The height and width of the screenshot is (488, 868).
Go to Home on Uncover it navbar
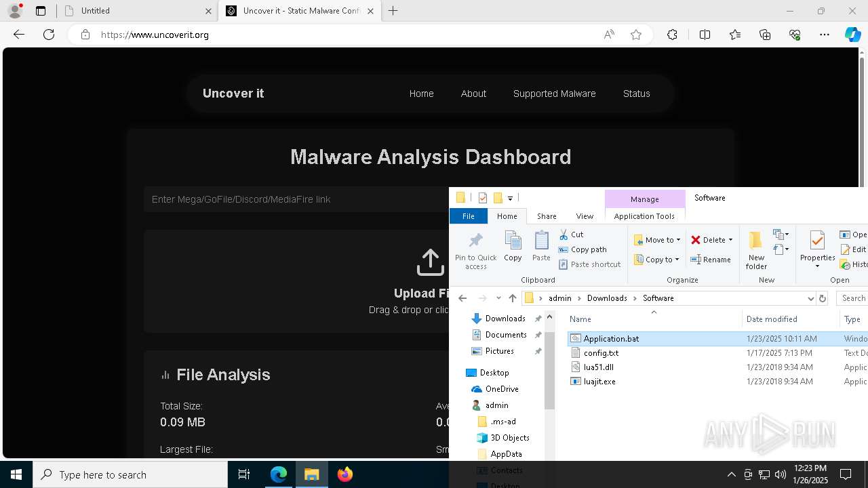[x=421, y=94]
